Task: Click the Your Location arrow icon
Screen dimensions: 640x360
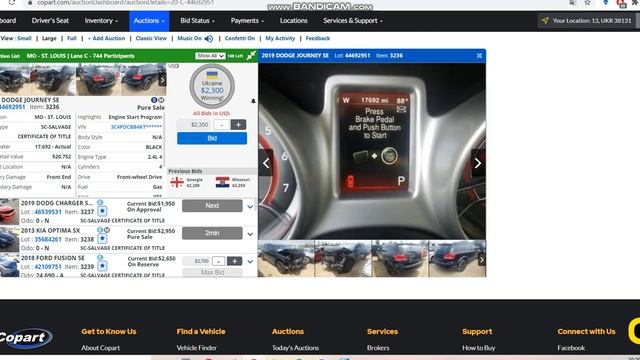Action: (545, 20)
